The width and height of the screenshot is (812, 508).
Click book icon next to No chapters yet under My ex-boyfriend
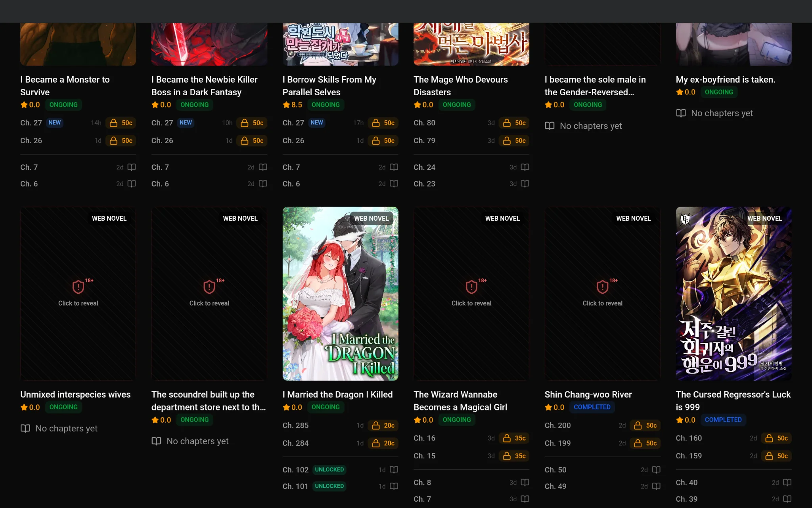tap(681, 113)
